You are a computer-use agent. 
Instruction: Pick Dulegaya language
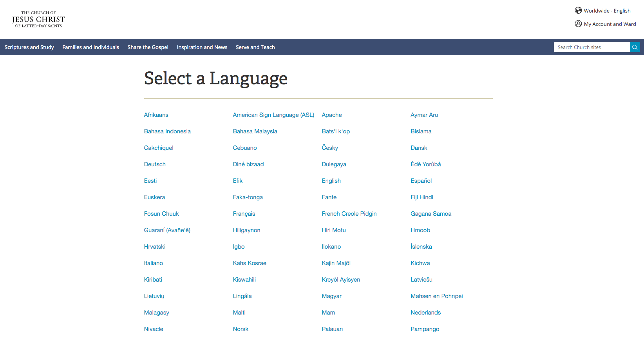tap(334, 164)
